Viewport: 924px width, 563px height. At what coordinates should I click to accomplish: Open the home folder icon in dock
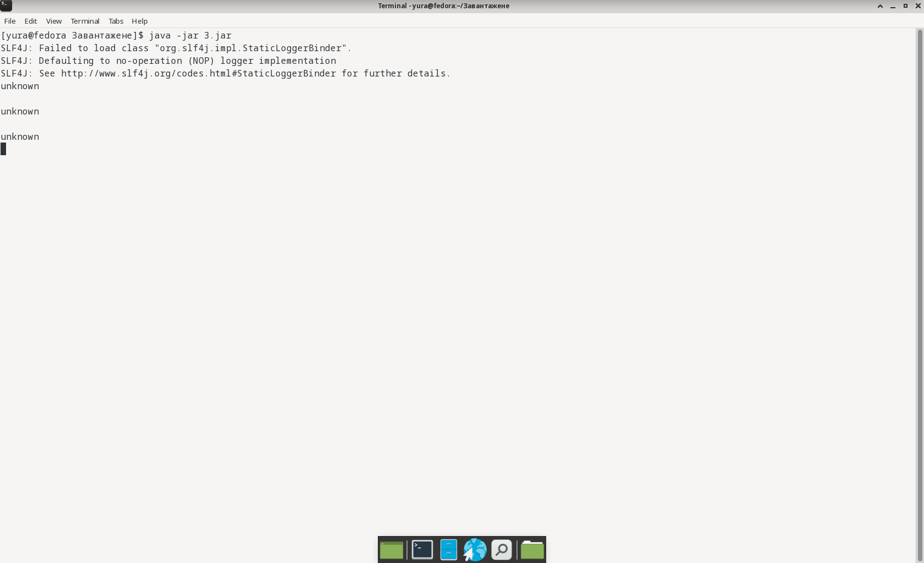point(532,550)
